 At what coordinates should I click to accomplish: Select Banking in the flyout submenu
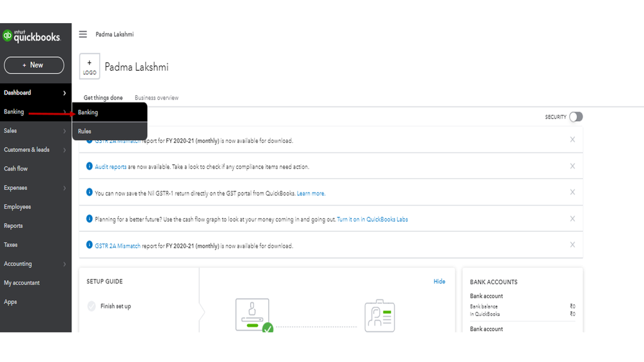pyautogui.click(x=110, y=113)
